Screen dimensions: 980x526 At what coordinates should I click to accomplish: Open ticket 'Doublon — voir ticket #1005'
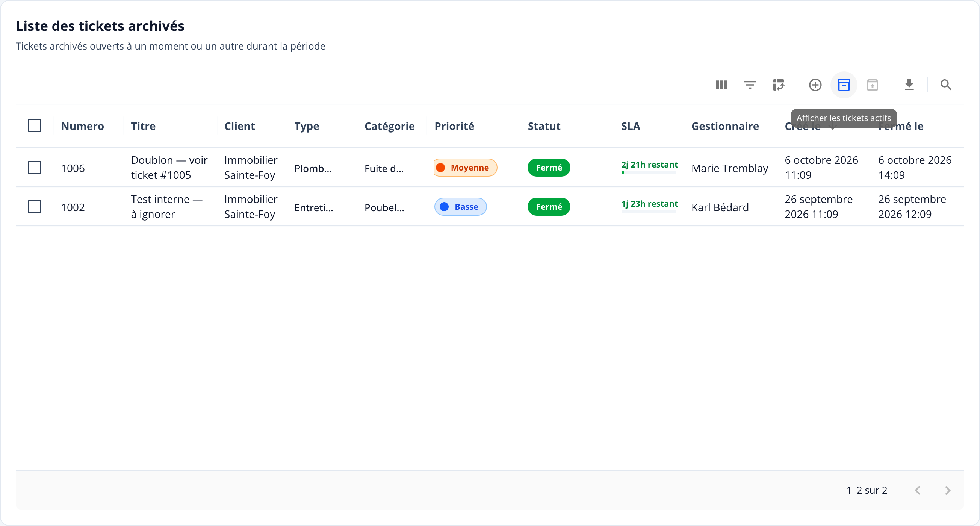coord(169,168)
